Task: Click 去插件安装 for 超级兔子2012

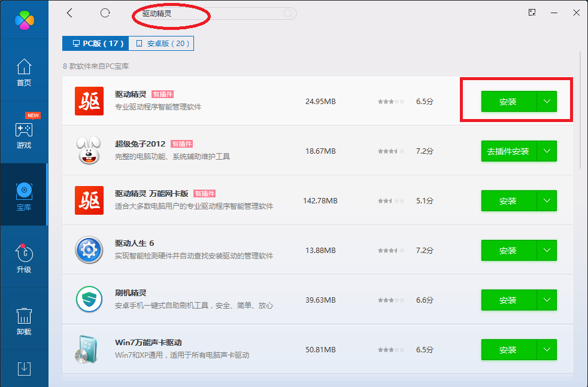Action: pyautogui.click(x=509, y=151)
